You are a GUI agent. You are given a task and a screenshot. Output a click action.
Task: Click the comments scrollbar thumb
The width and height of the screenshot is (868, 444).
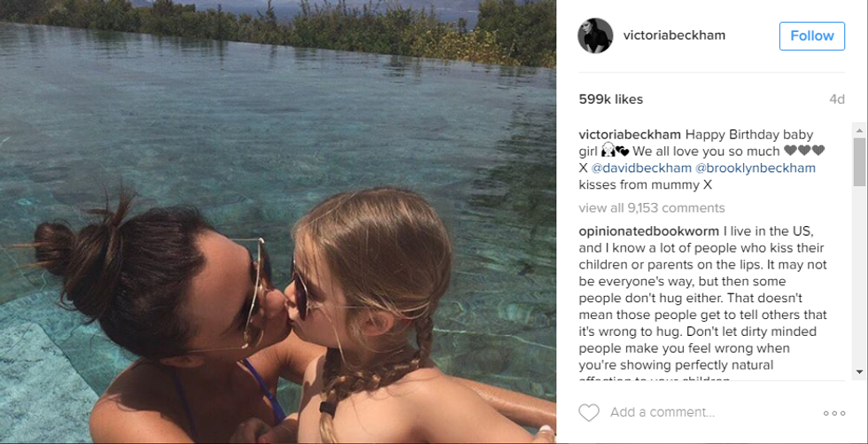pyautogui.click(x=859, y=162)
